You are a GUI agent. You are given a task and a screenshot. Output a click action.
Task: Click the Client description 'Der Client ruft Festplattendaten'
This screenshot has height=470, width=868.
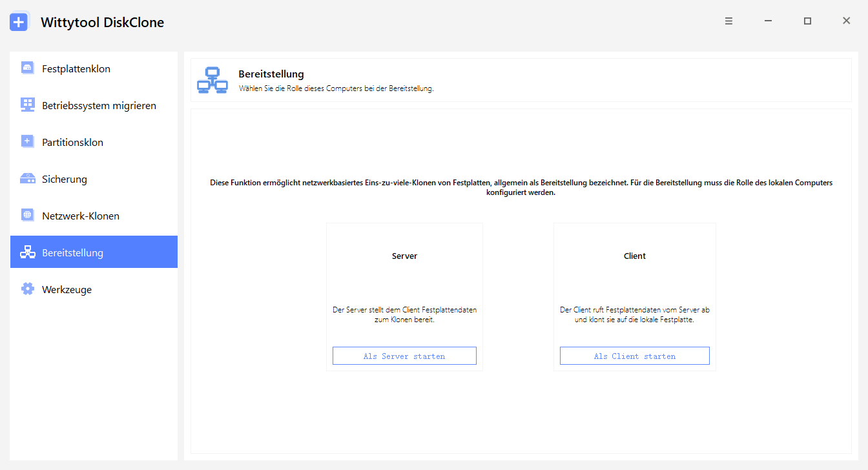point(635,314)
